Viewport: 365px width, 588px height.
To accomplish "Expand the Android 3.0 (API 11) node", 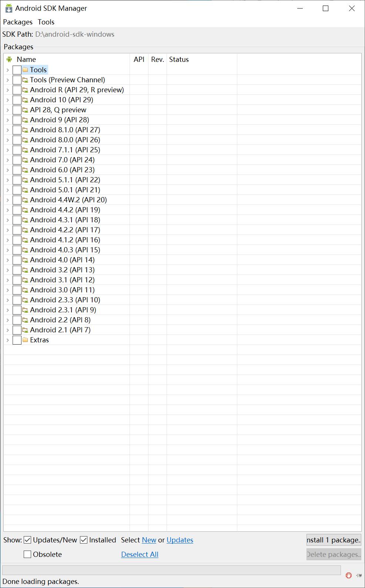I will [x=7, y=290].
